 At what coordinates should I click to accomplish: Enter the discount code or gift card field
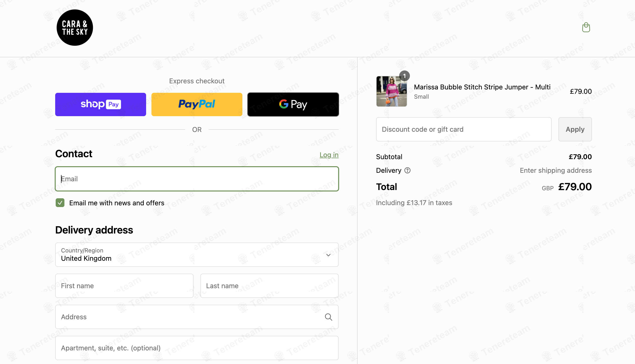463,129
